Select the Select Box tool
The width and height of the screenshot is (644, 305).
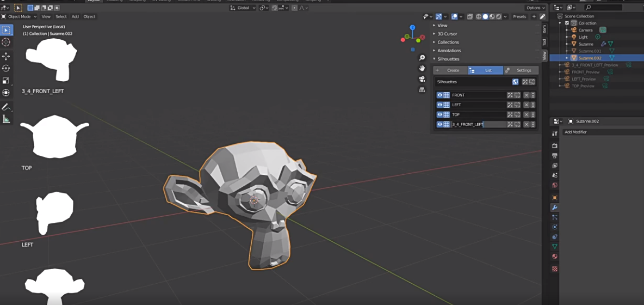tap(6, 30)
